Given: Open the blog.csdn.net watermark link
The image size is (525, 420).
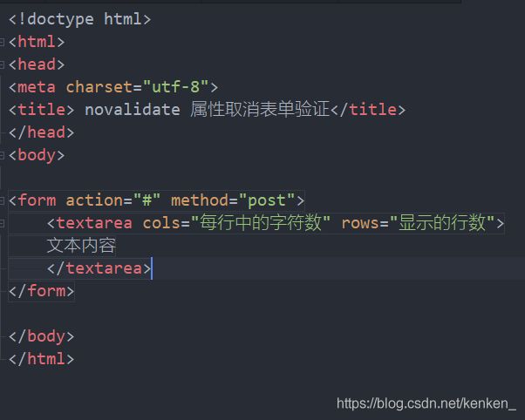Looking at the screenshot, I should tap(426, 403).
